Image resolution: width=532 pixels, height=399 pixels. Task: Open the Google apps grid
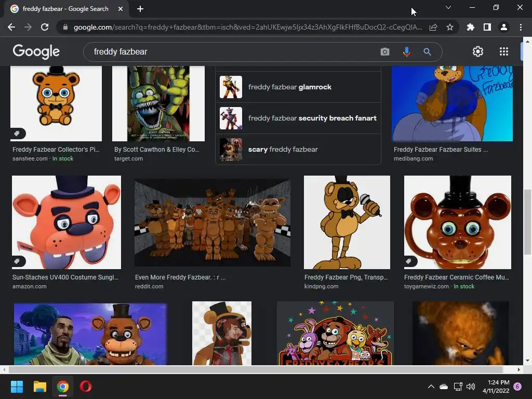(504, 51)
